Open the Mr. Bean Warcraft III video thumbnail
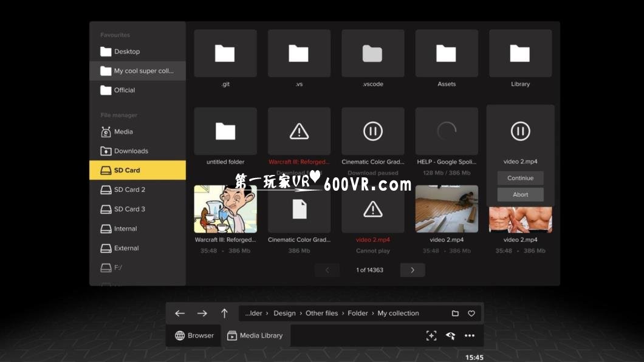The height and width of the screenshot is (362, 644). click(225, 209)
